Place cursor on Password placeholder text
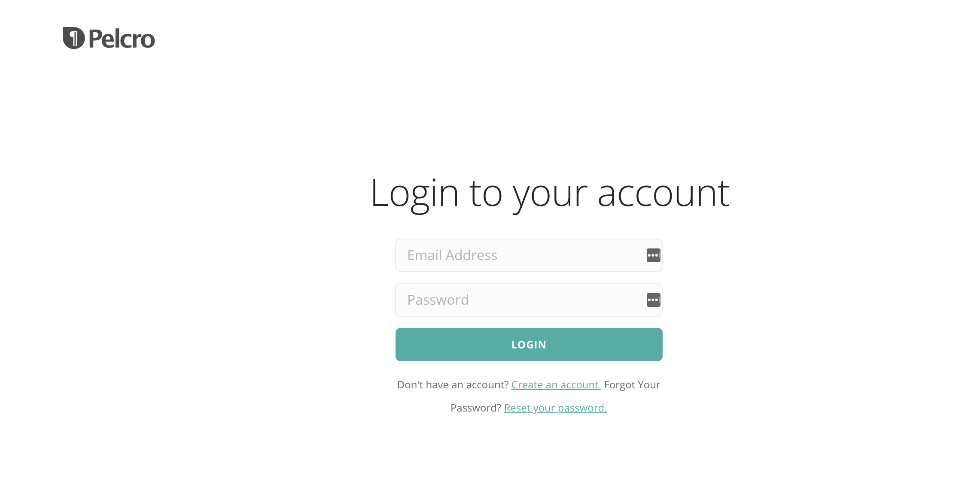Image resolution: width=980 pixels, height=478 pixels. pos(438,300)
